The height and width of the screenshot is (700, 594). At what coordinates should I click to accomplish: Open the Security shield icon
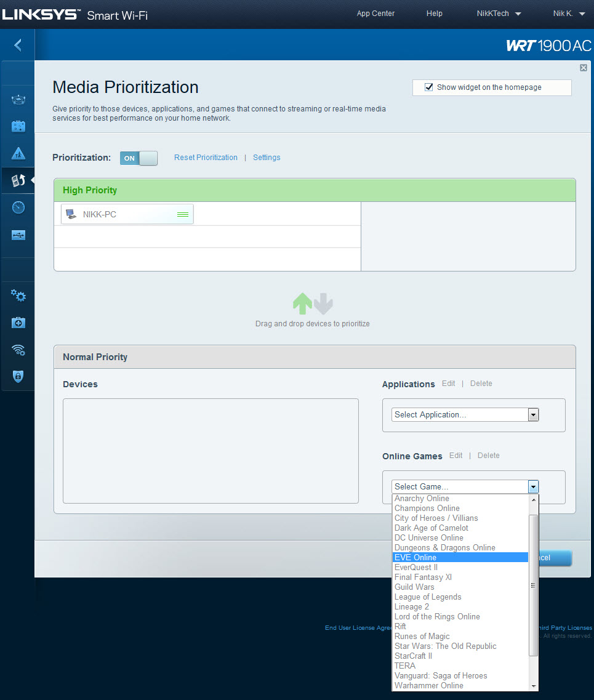click(18, 376)
